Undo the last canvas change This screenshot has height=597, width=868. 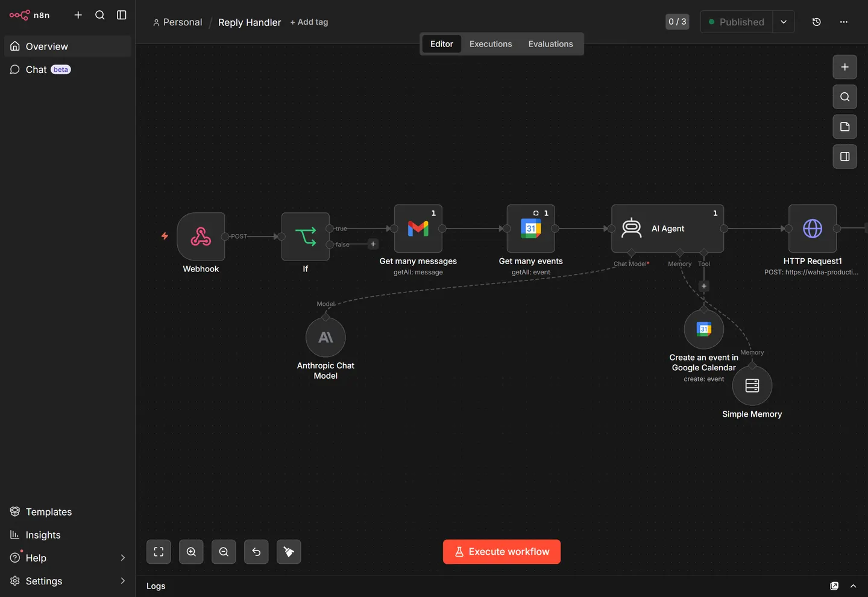(256, 552)
